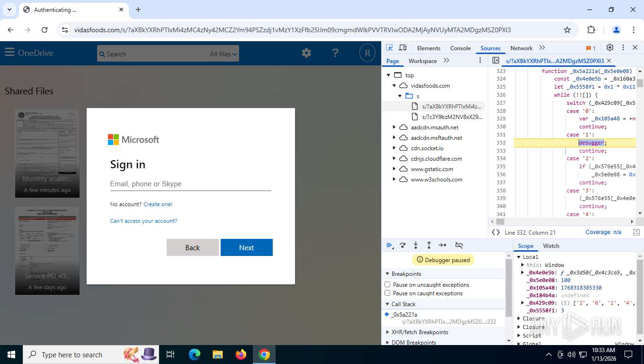Step into next function call
644x364 pixels.
click(x=416, y=245)
